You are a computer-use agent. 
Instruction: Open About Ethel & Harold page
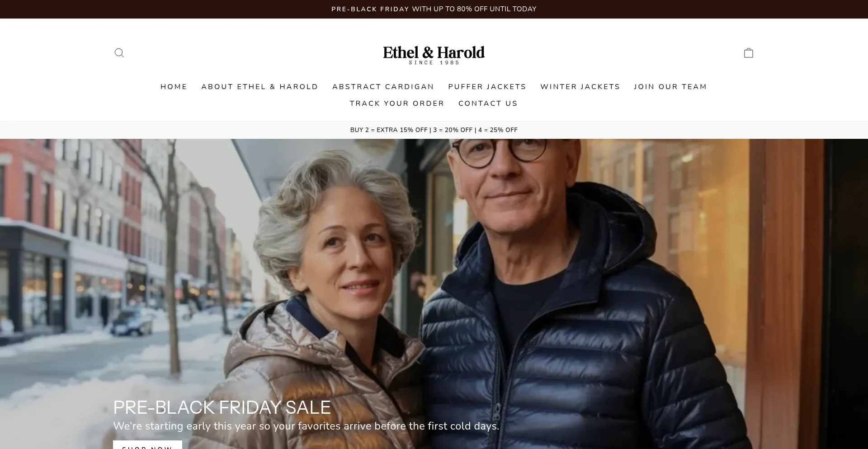pos(260,87)
